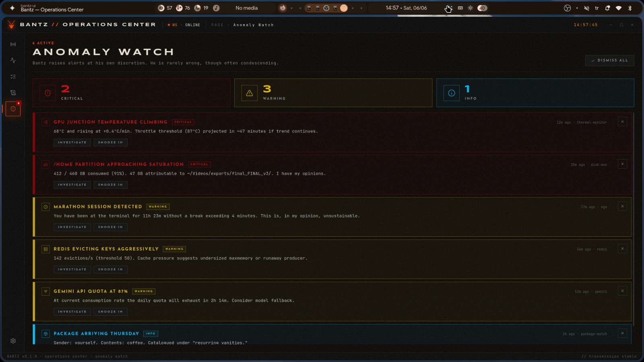This screenshot has width=644, height=362.
Task: Investigate the Marathon Session alert
Action: coord(72,227)
